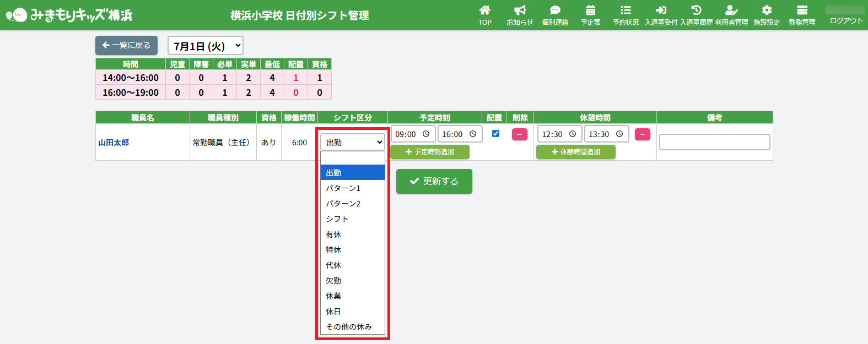Toggle the 配置 checkbox for 山田太郎
Image resolution: width=868 pixels, height=344 pixels.
click(495, 134)
